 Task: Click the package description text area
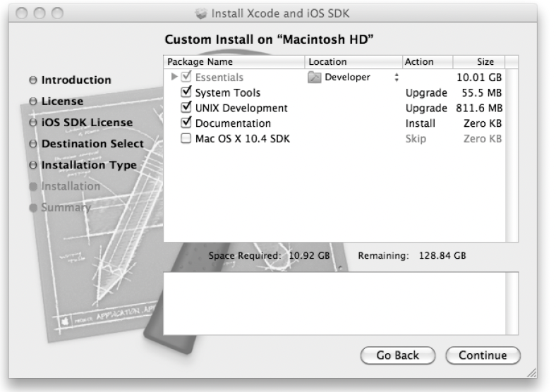coord(334,303)
